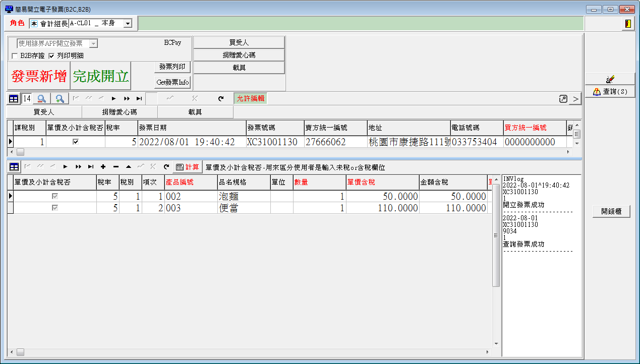Viewport: 640px width, 364px height.
Task: Open the 角色 role dropdown
Action: pos(128,23)
